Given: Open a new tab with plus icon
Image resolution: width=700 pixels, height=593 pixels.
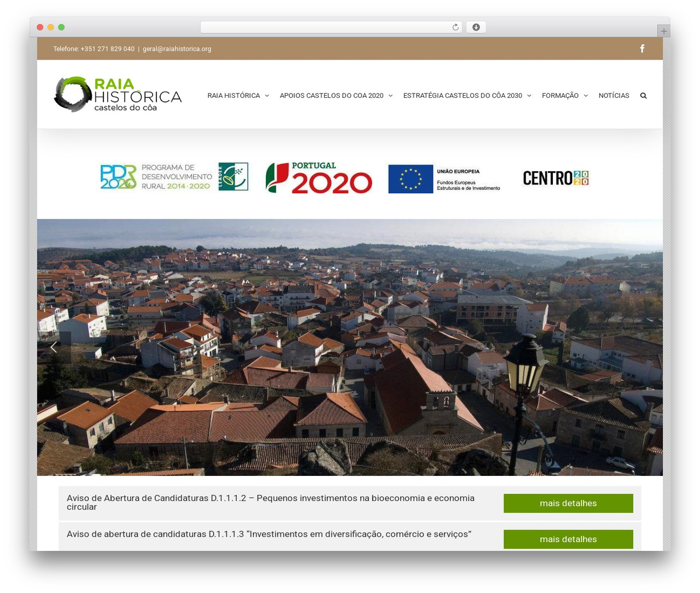Looking at the screenshot, I should pos(663,31).
